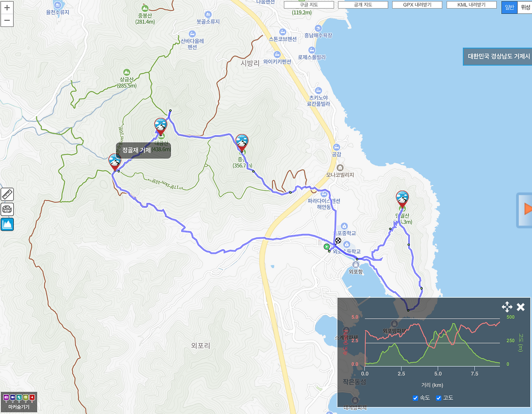Click the 외포중학교 school icon
The image size is (532, 414).
344,227
